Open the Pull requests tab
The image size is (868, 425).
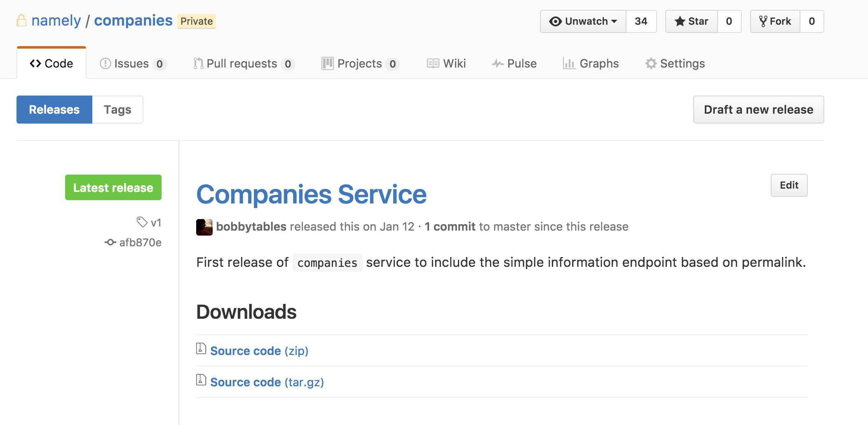[x=244, y=63]
